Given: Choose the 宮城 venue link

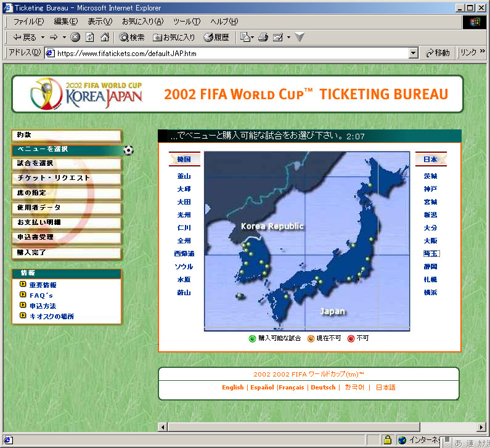Looking at the screenshot, I should pyautogui.click(x=430, y=202).
